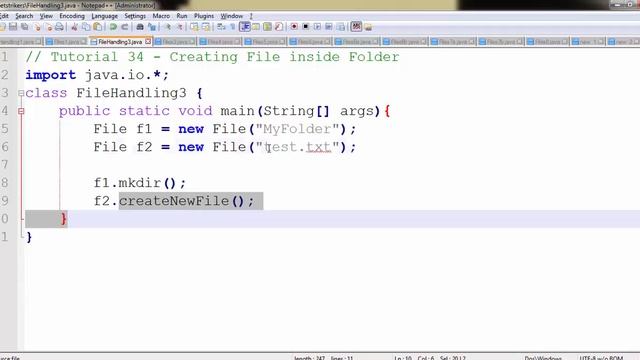Select the FileHandling3.java tab
640x360 pixels.
click(120, 42)
